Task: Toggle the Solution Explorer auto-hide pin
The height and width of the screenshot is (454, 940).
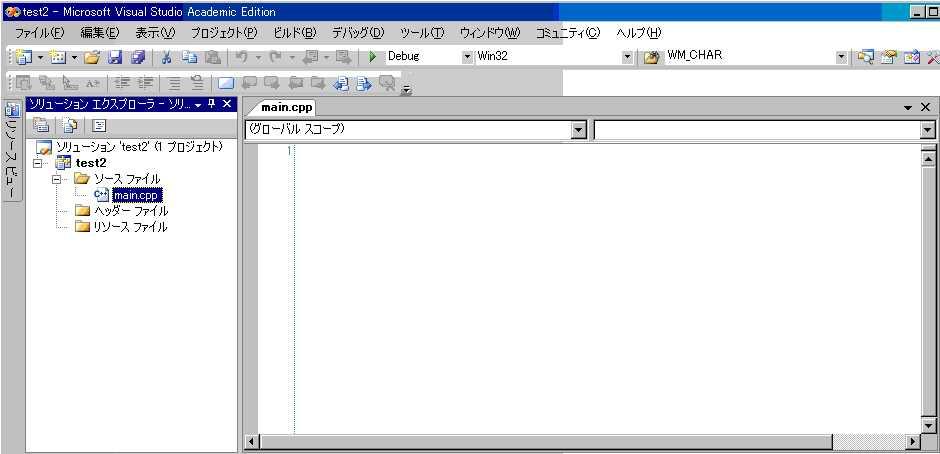Action: pos(212,104)
